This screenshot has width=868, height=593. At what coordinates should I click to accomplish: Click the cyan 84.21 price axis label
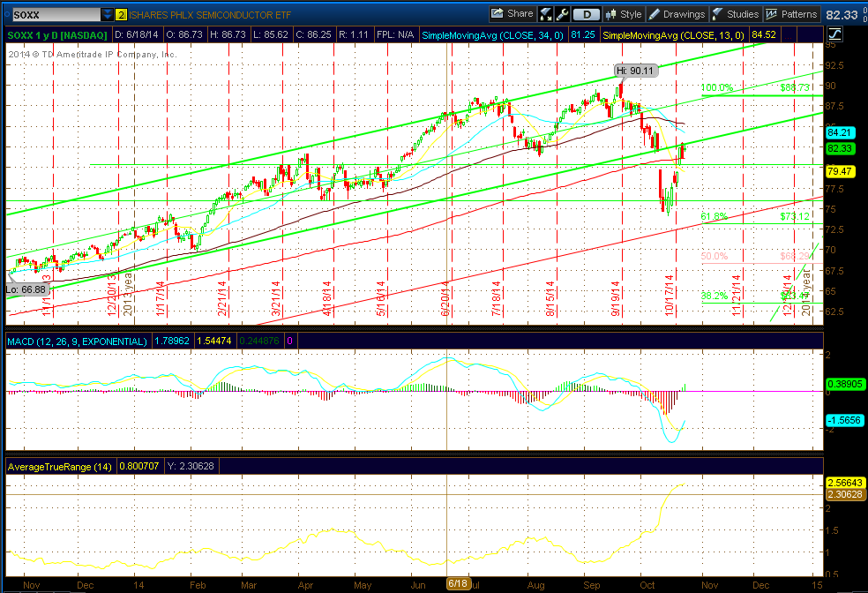point(840,133)
